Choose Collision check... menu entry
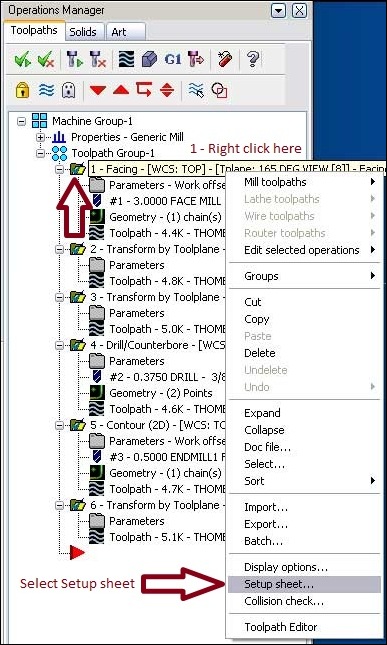 pyautogui.click(x=304, y=601)
